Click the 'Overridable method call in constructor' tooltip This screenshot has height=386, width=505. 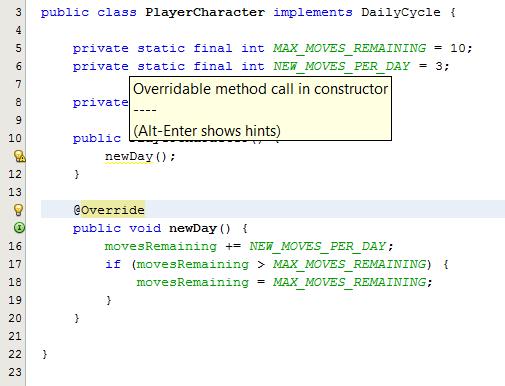pyautogui.click(x=260, y=109)
